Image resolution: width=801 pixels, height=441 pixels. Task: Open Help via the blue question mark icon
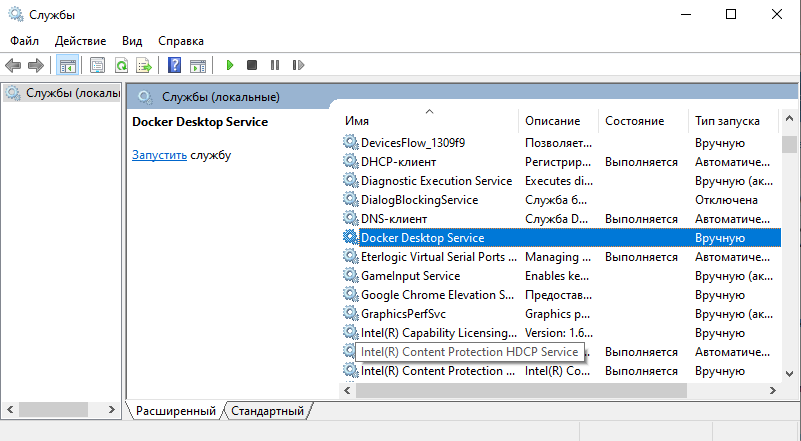pyautogui.click(x=174, y=65)
